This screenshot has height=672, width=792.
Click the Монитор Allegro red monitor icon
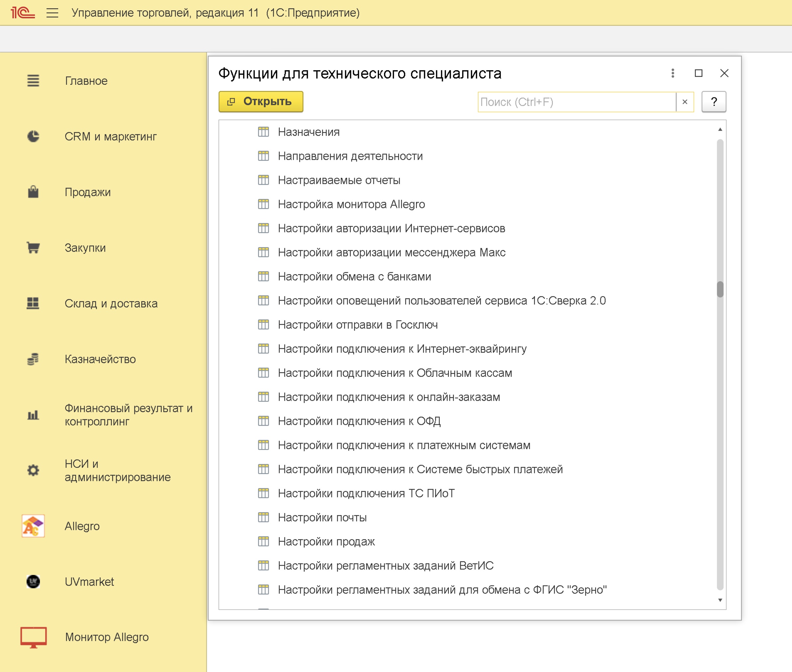tap(34, 637)
